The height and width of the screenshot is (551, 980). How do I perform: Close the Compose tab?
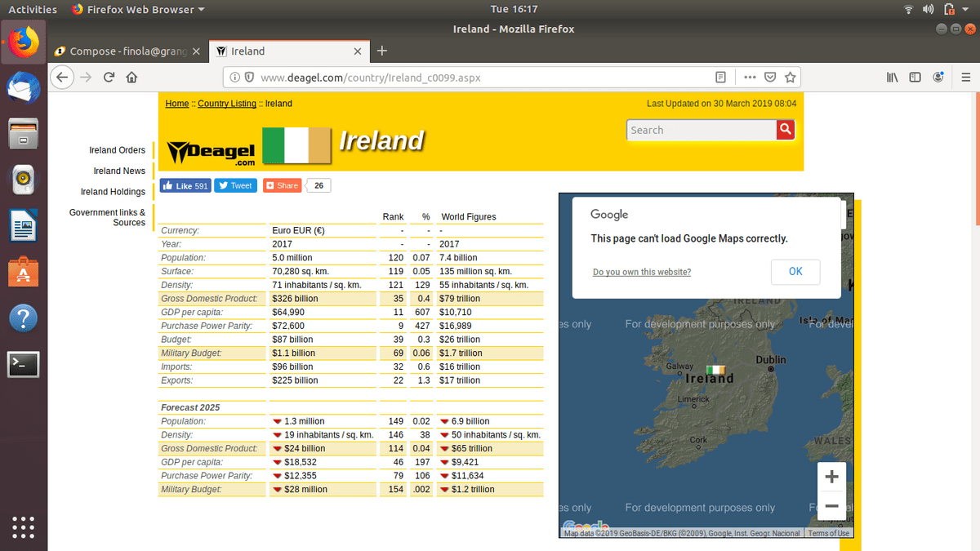pos(196,51)
